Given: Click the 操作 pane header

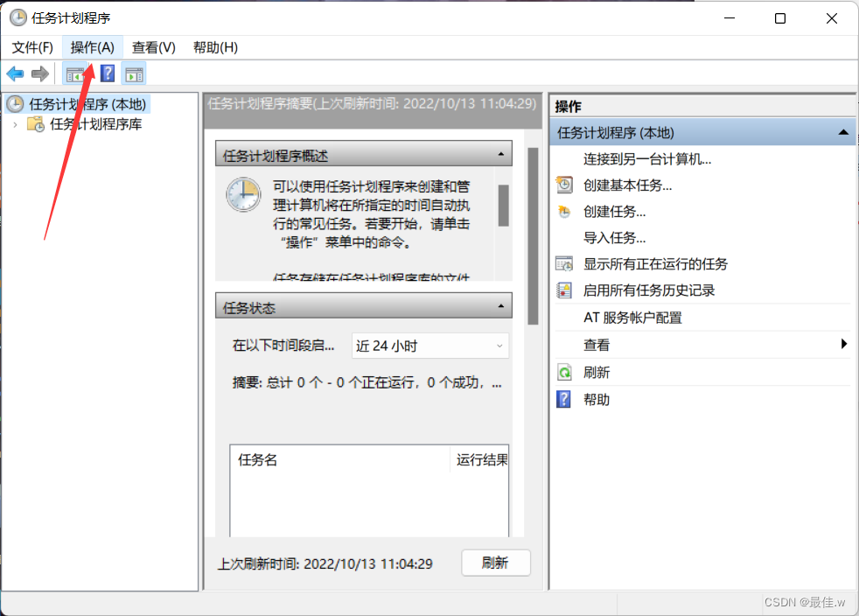Looking at the screenshot, I should pyautogui.click(x=702, y=106).
